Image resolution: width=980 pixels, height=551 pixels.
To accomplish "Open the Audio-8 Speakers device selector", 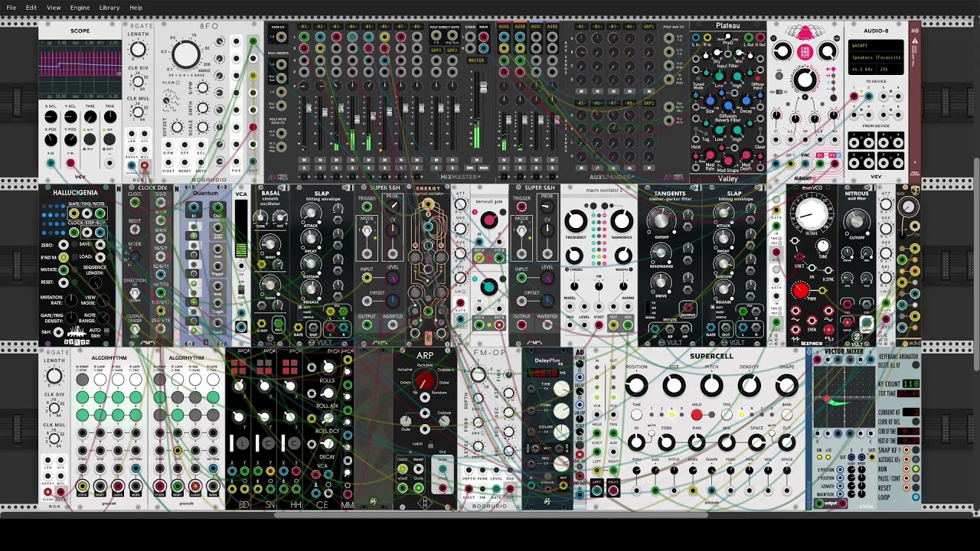I will coord(876,57).
